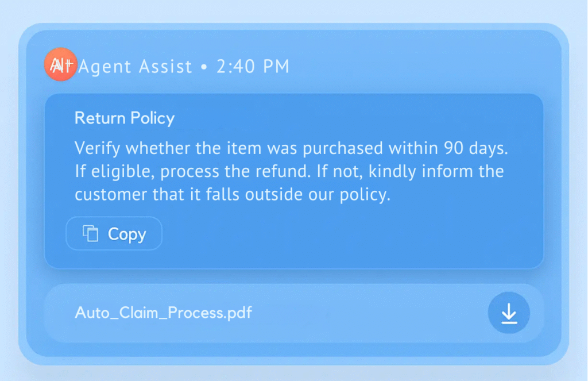Viewport: 588px width, 381px height.
Task: Open the Auto_Claim_Process.pdf file name
Action: (x=163, y=313)
